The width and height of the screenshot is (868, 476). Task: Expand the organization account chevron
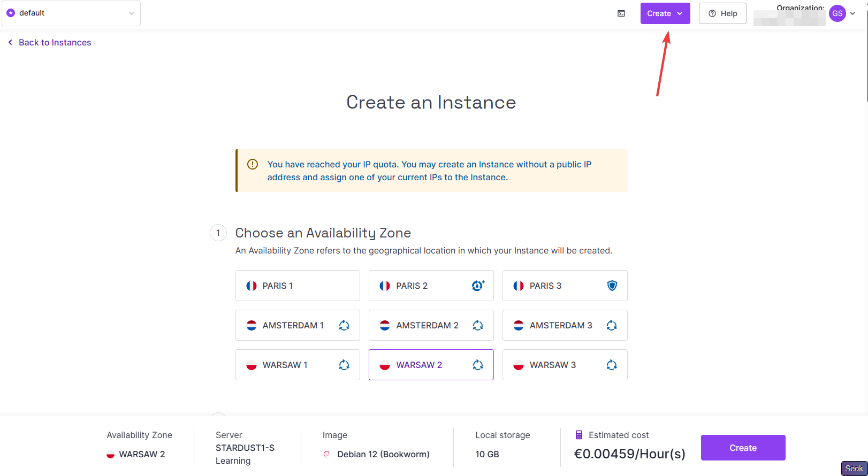tap(852, 13)
